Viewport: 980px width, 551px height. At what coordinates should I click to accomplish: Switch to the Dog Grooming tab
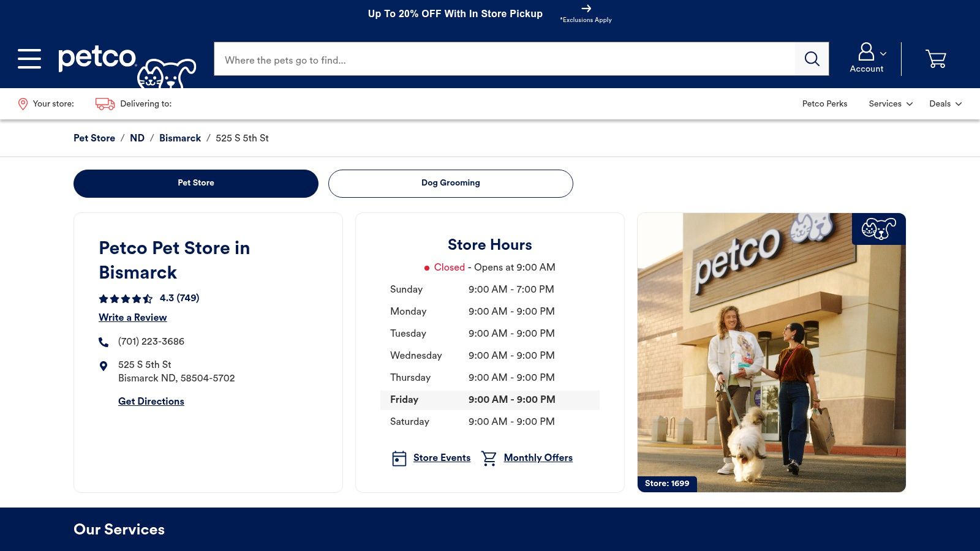click(451, 183)
